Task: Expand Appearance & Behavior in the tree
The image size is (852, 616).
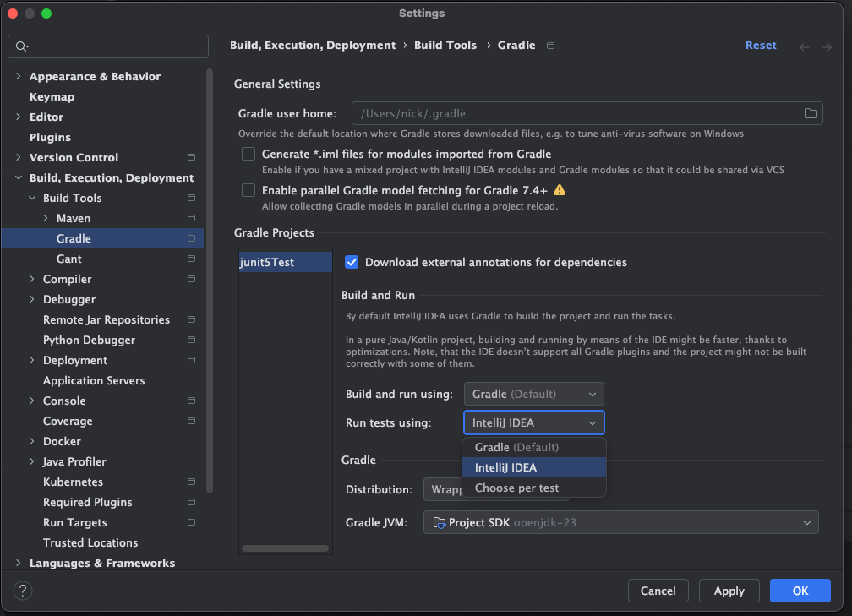Action: pyautogui.click(x=19, y=77)
